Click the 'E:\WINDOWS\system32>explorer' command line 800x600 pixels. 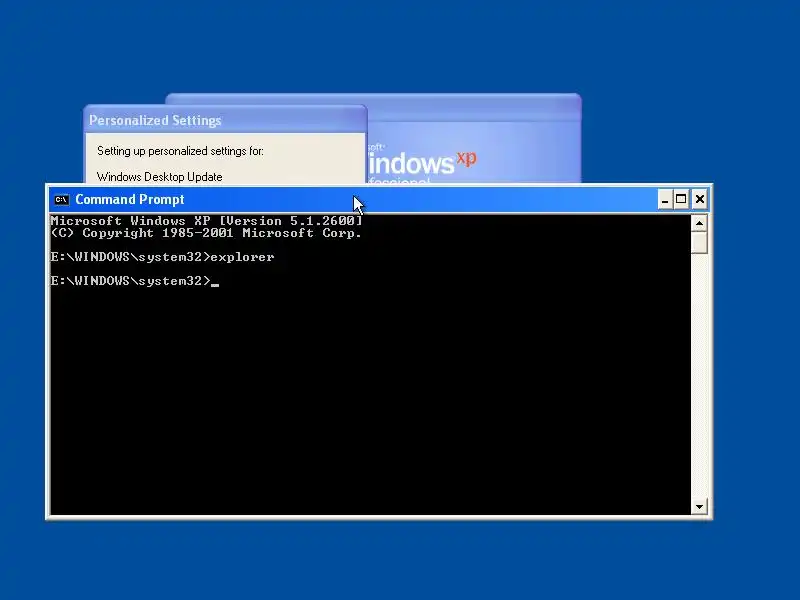pos(163,257)
